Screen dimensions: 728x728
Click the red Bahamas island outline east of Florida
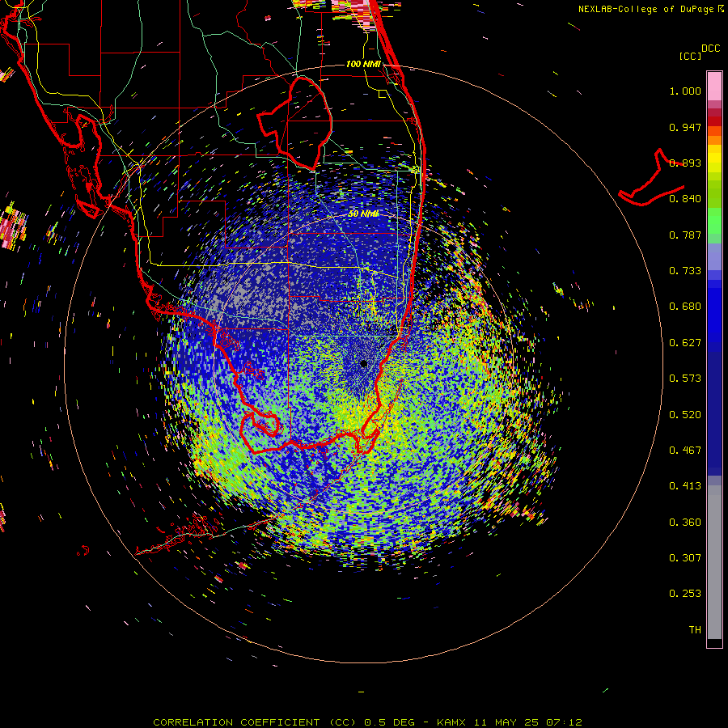[x=652, y=179]
